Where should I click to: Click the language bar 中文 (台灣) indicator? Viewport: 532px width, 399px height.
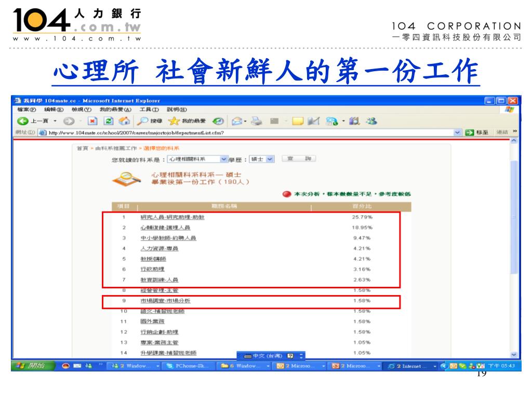263,356
